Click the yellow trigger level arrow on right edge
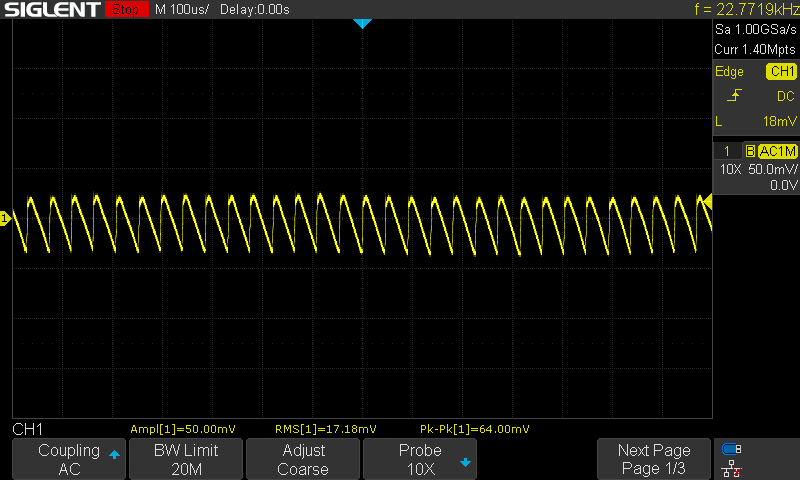Viewport: 800px width, 480px height. tap(707, 202)
